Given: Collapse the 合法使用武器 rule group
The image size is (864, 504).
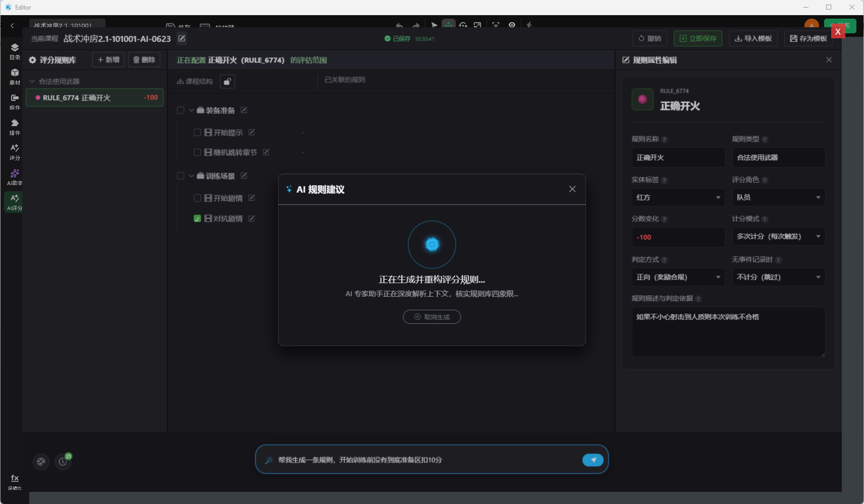Looking at the screenshot, I should point(32,81).
